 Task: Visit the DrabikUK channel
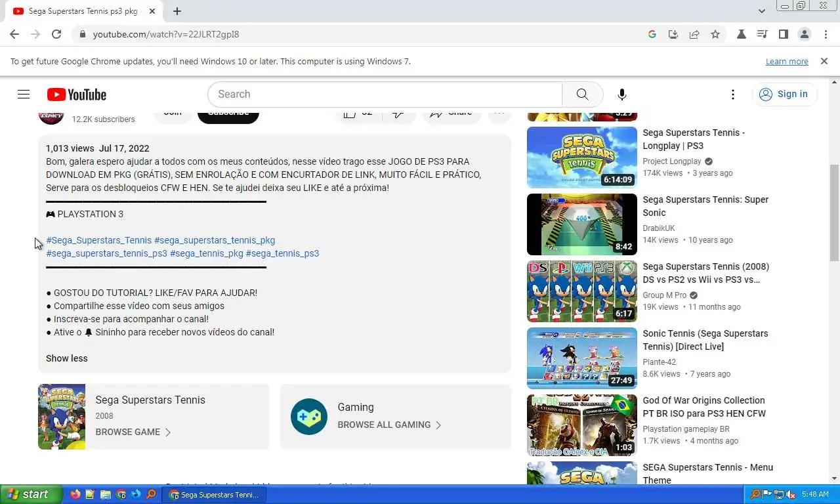659,228
